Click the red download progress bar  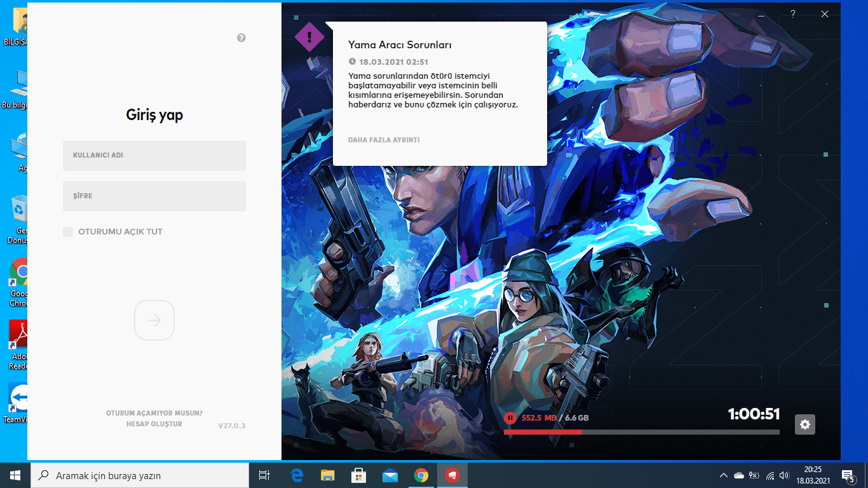[642, 432]
